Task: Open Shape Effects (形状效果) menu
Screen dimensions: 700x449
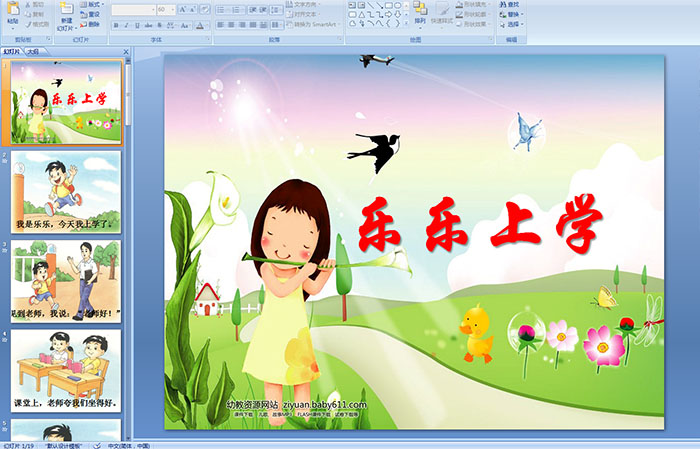Action: [x=472, y=24]
